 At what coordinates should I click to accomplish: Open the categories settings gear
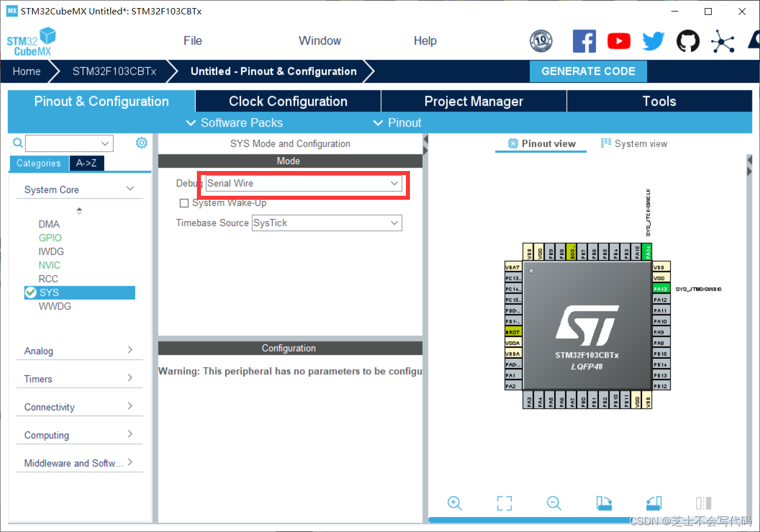(x=141, y=143)
